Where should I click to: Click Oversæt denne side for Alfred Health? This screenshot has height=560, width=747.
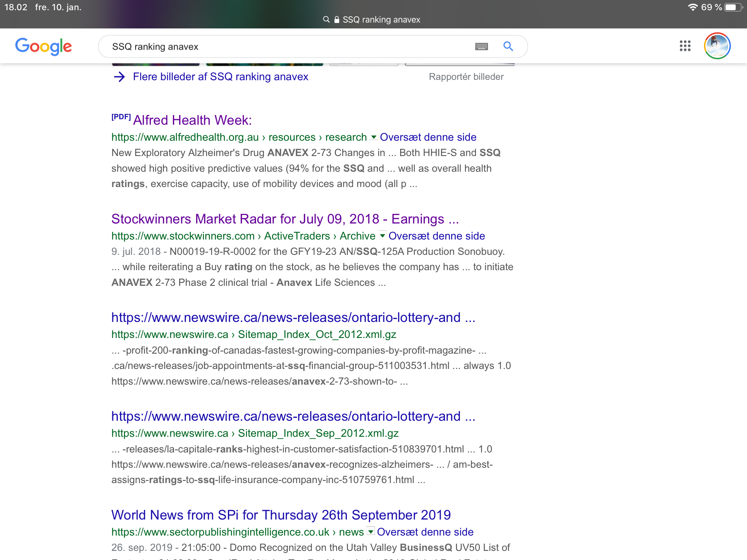tap(428, 137)
